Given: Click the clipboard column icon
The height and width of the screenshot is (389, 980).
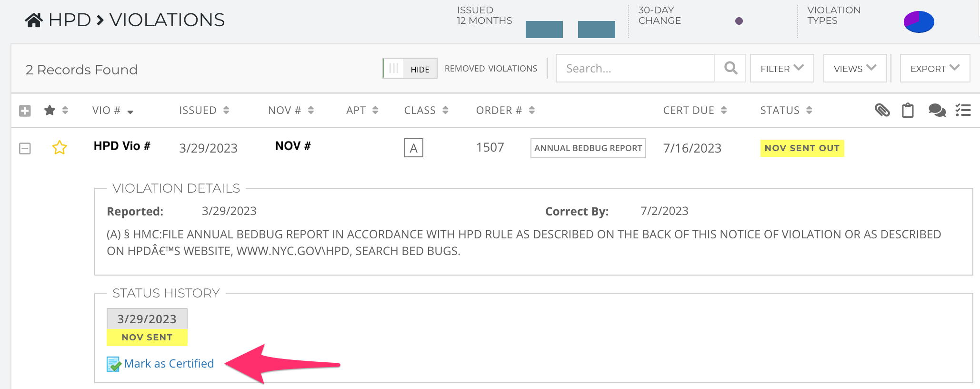Looking at the screenshot, I should click(x=908, y=110).
